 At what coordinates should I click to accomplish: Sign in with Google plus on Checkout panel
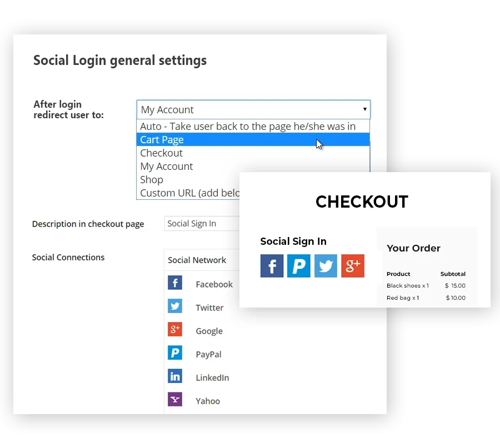click(x=353, y=266)
